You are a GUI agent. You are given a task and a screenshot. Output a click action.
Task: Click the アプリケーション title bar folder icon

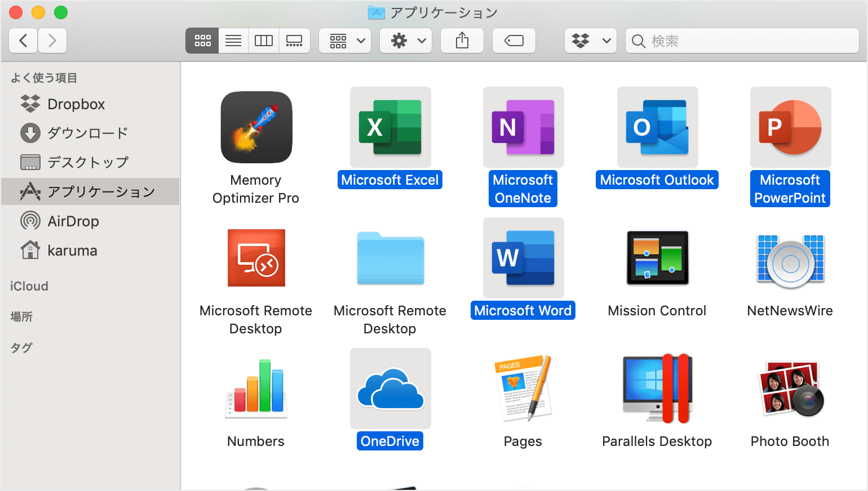[376, 12]
